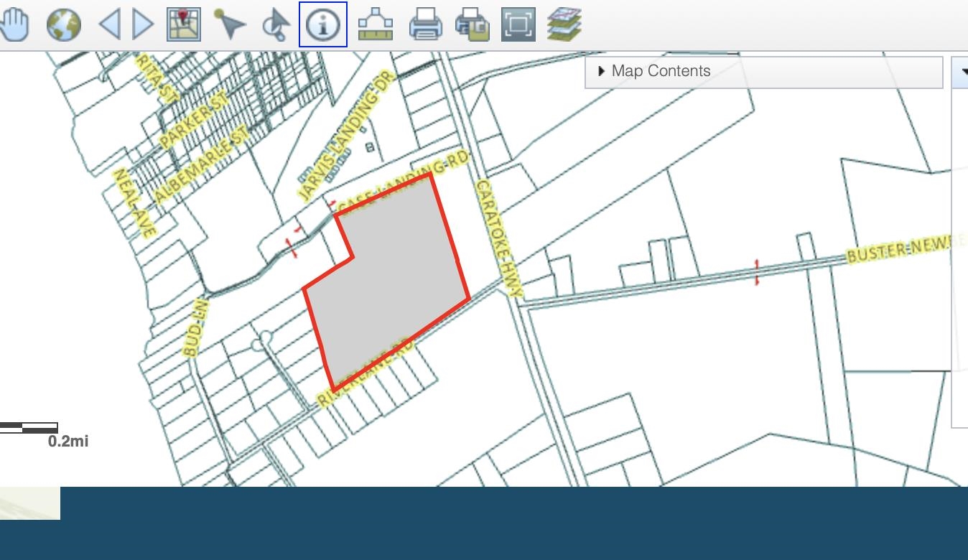Go to next map extent

(x=144, y=24)
